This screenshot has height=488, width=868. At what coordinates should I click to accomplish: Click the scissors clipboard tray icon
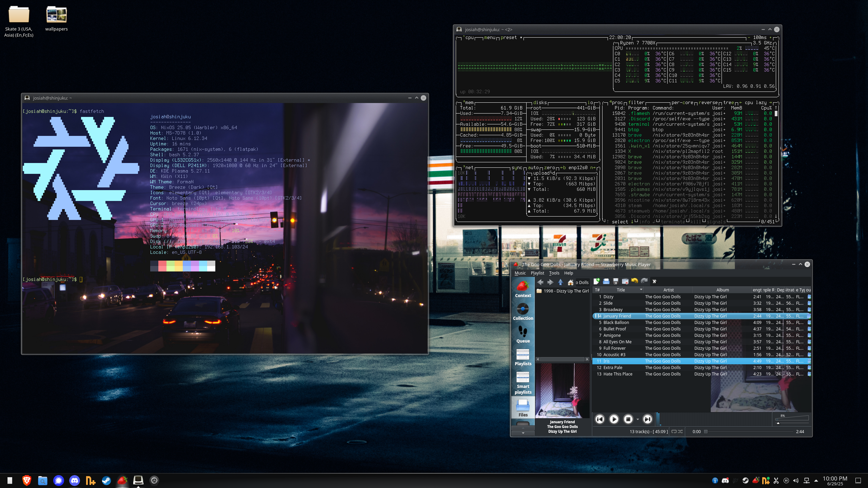[776, 481]
